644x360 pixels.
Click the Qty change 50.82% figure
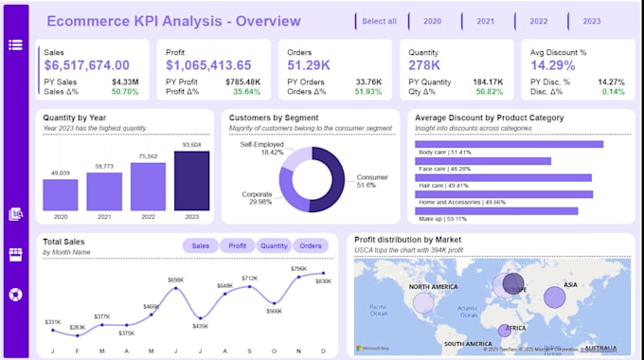[490, 92]
